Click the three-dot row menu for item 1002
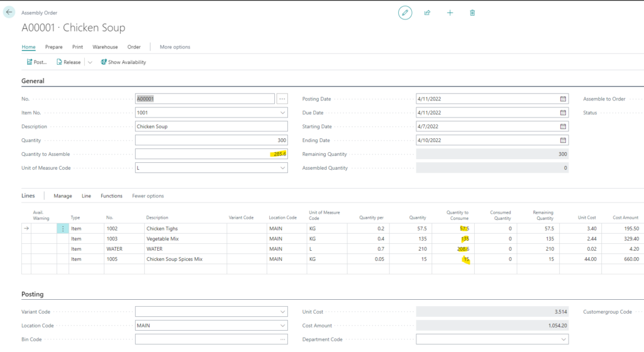 tap(63, 229)
